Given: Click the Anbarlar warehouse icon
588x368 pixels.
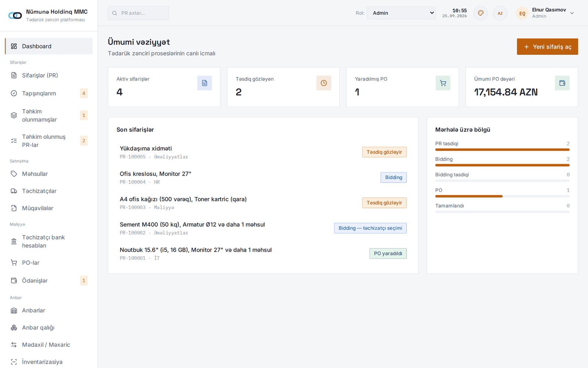Looking at the screenshot, I should tap(14, 311).
